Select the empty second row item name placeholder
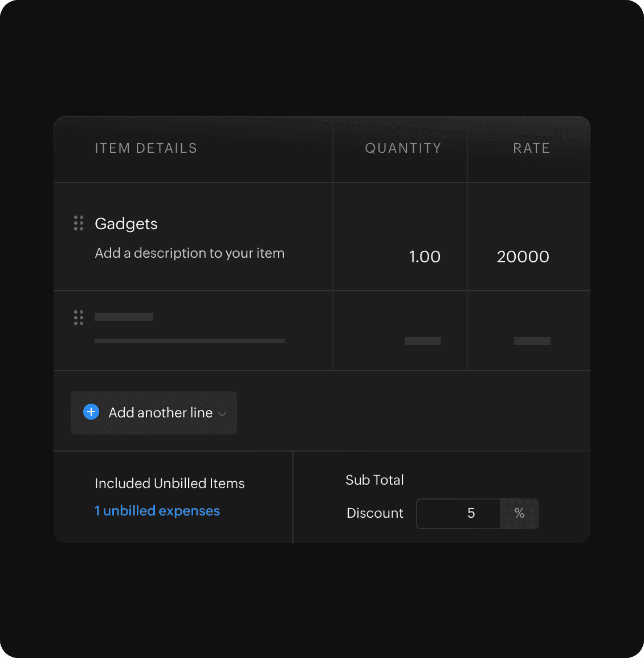 (x=124, y=317)
